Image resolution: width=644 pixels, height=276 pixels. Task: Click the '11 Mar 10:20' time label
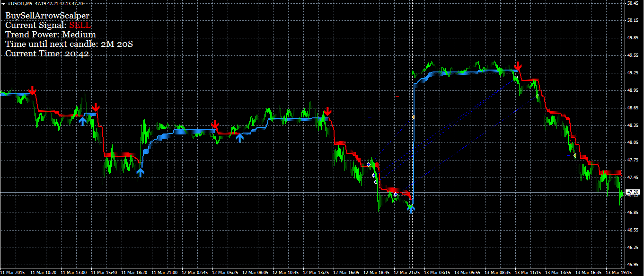pos(44,273)
